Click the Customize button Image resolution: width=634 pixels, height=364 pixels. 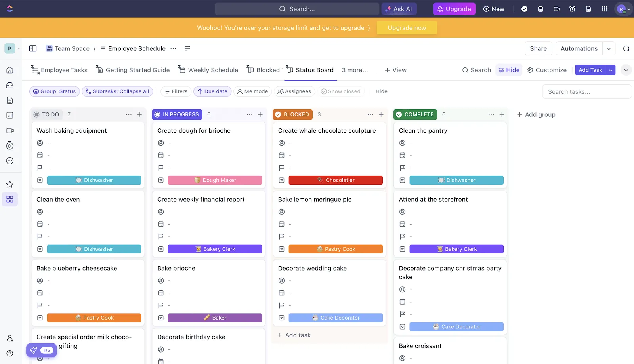point(547,70)
